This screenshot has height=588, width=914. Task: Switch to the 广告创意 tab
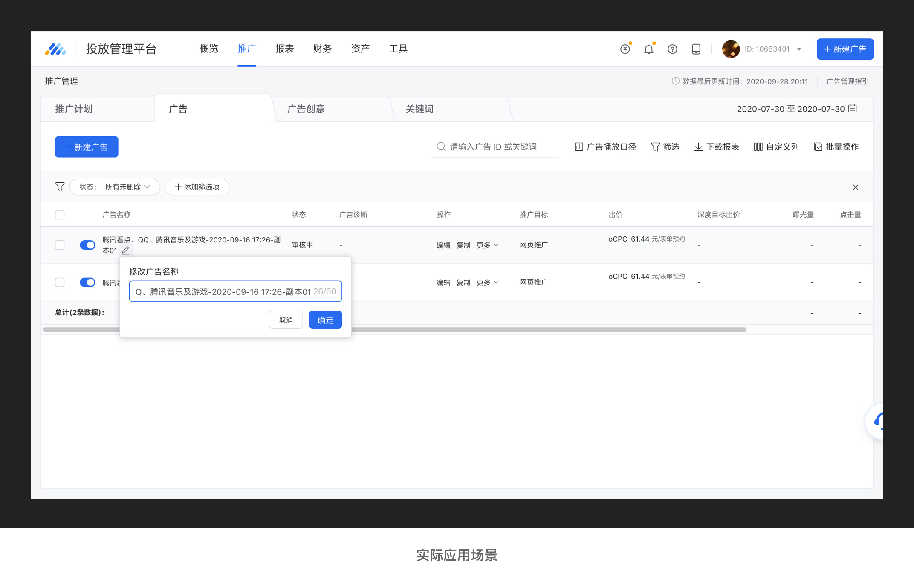tap(306, 109)
